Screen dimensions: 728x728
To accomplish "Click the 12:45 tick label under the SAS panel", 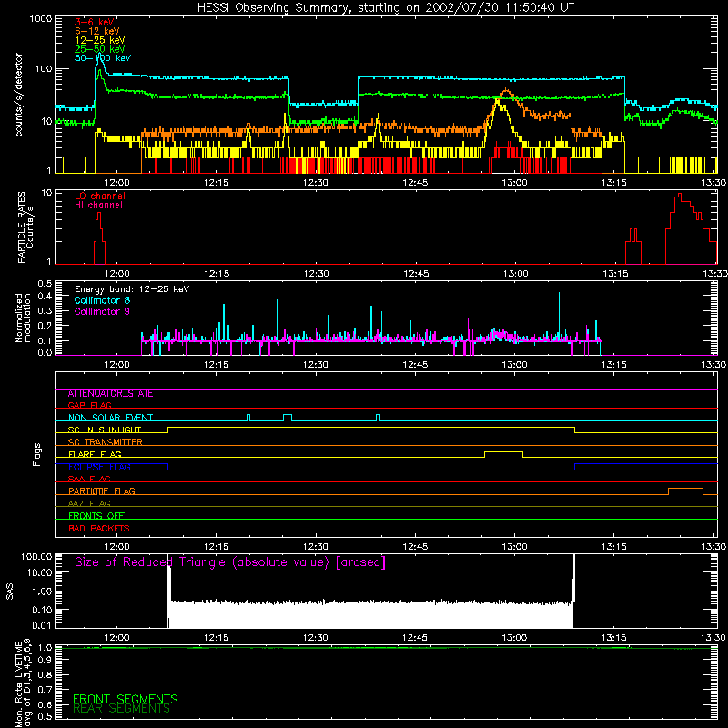I will [415, 638].
